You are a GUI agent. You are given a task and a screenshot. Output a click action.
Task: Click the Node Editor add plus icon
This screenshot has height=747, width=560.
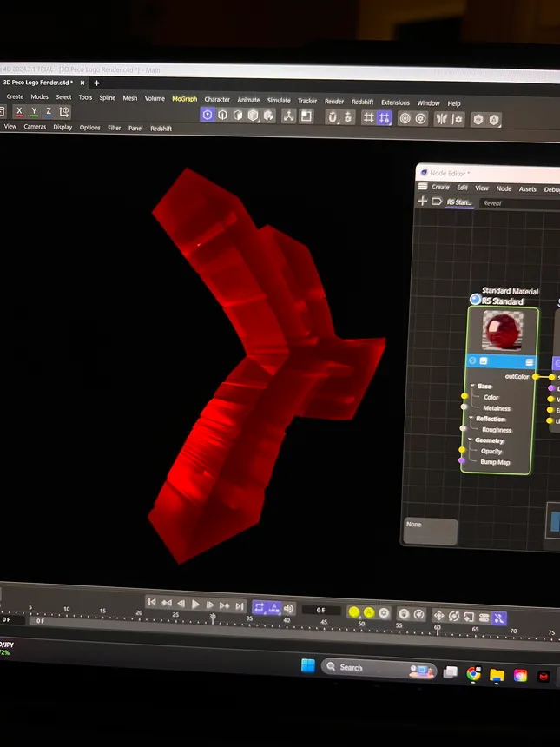(x=422, y=201)
